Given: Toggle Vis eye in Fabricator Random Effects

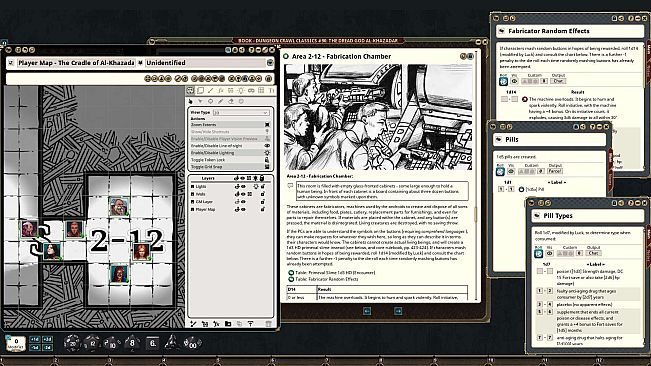Looking at the screenshot, I should pos(514,81).
